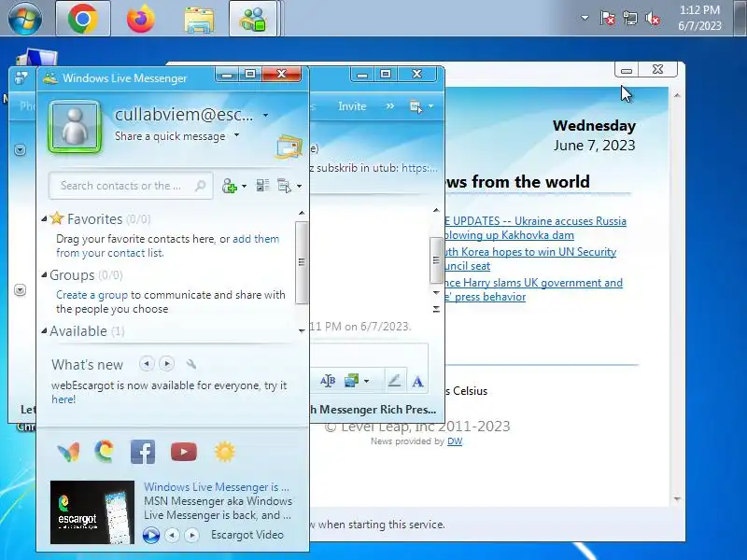Image resolution: width=747 pixels, height=560 pixels.
Task: Open the DW news provider link
Action: pyautogui.click(x=455, y=441)
